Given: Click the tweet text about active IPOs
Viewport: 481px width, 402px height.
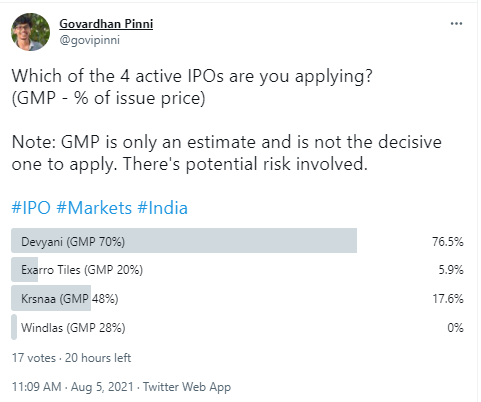Looking at the screenshot, I should click(227, 120).
